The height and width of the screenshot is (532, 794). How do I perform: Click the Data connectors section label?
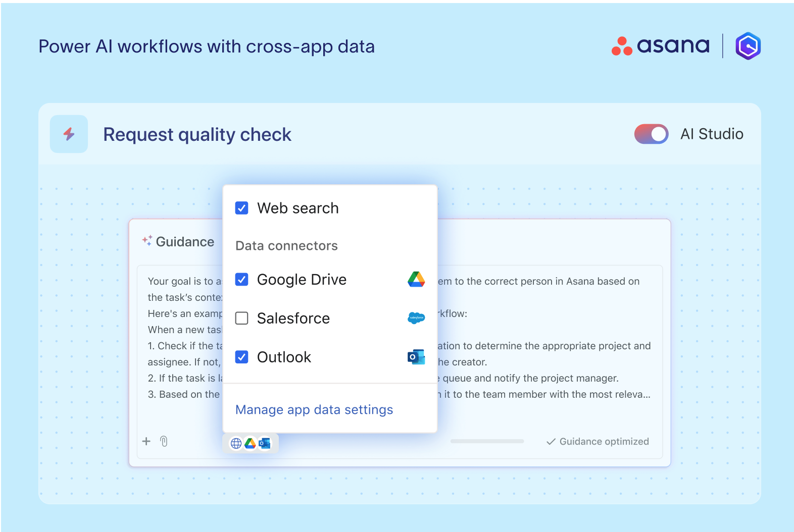[x=286, y=246]
